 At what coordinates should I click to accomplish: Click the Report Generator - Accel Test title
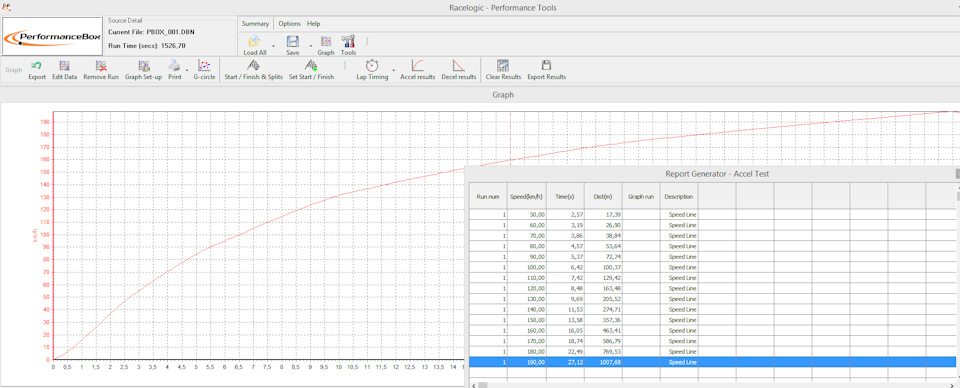click(717, 174)
